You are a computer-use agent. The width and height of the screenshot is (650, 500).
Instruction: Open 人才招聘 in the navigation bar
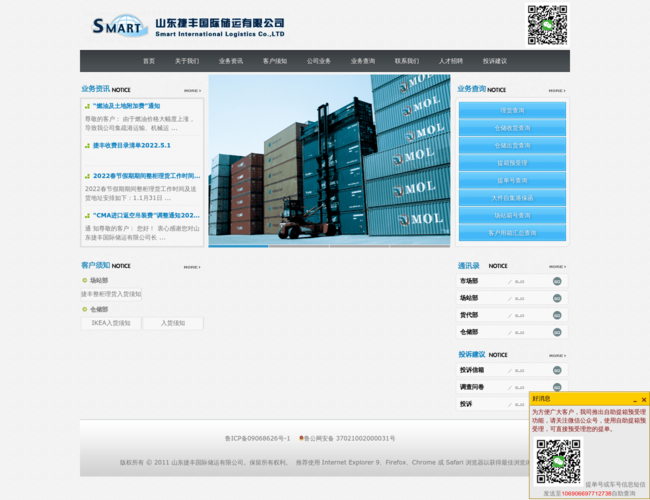click(x=451, y=61)
